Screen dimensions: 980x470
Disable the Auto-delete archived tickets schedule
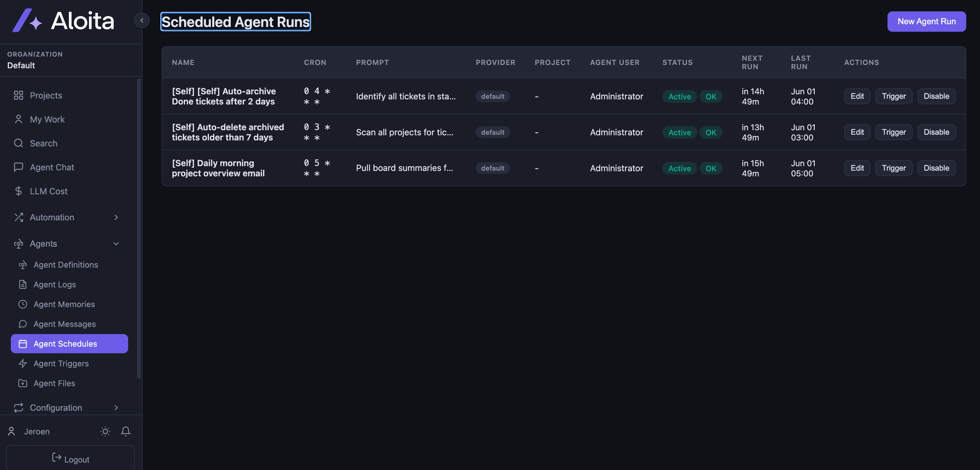(936, 132)
